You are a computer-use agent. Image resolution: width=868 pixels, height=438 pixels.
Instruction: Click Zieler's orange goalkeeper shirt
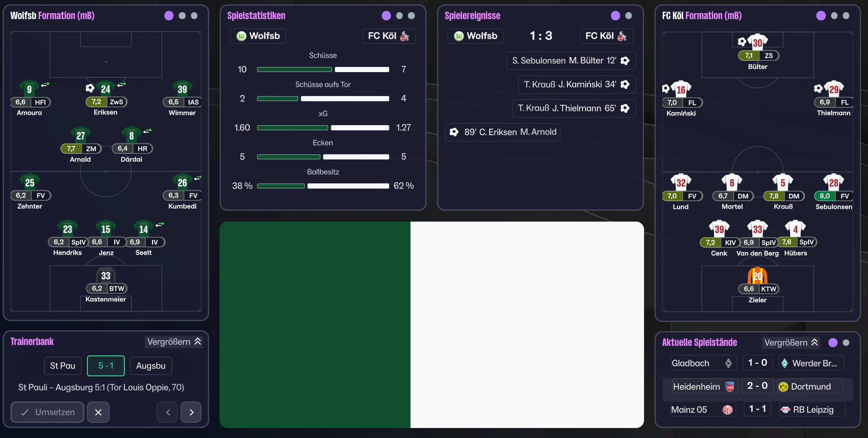point(757,275)
